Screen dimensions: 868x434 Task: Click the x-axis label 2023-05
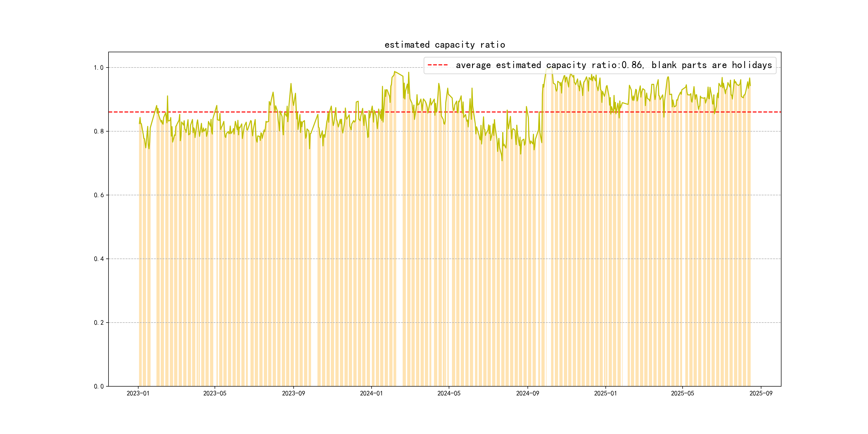215,393
